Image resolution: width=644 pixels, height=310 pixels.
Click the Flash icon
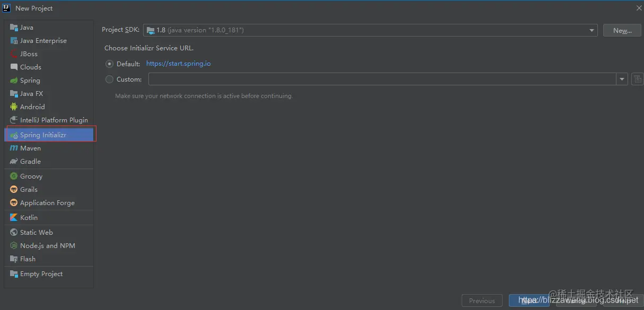click(x=14, y=259)
